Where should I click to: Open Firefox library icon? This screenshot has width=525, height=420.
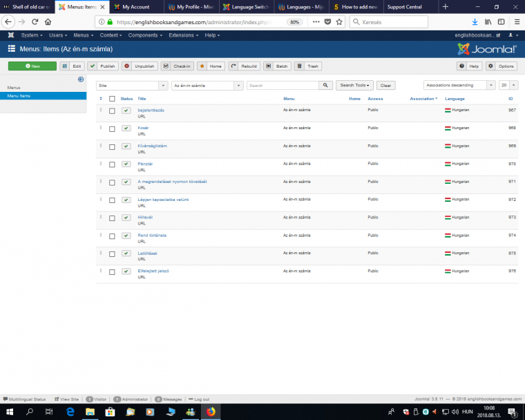(488, 22)
